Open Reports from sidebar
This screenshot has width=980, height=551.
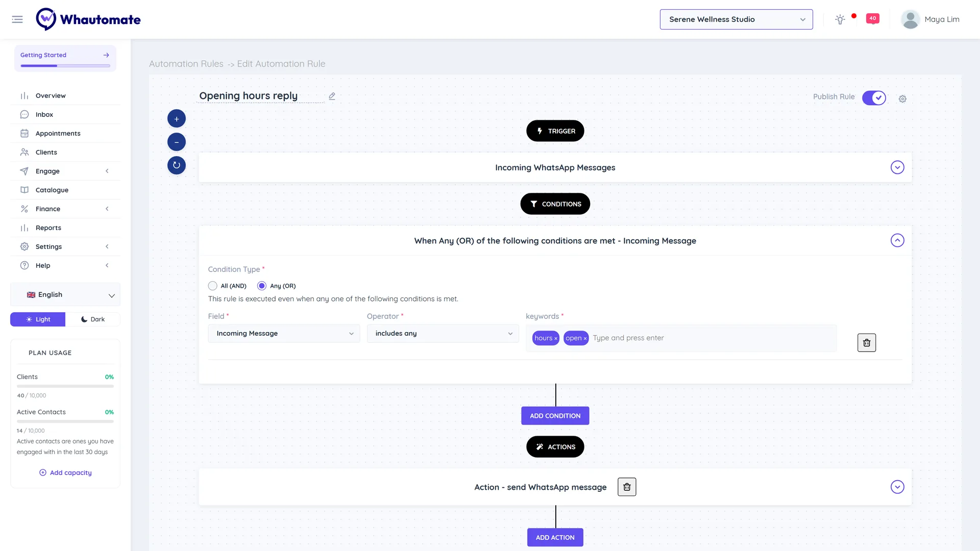(65, 228)
